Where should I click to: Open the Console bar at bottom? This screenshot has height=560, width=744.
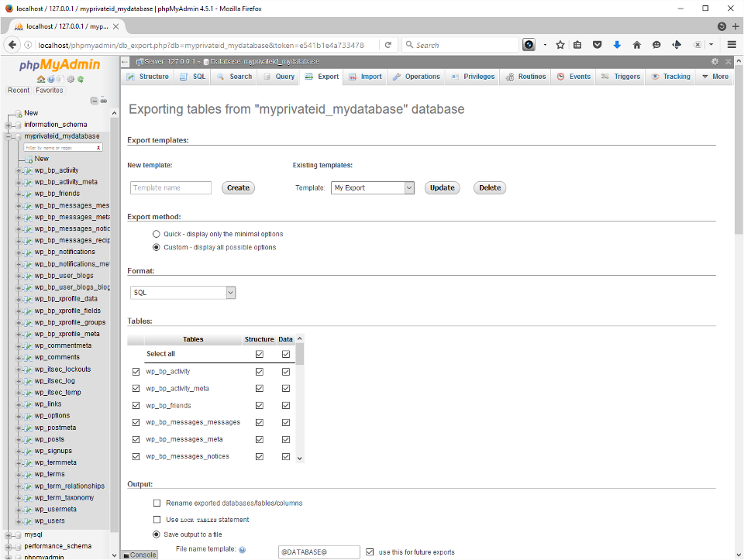(139, 555)
